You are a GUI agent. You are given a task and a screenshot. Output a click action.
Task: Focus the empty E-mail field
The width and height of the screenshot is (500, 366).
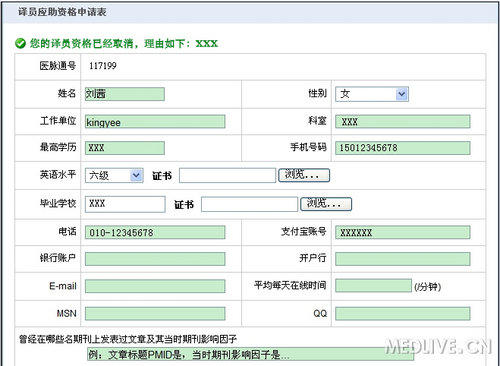[x=155, y=286]
